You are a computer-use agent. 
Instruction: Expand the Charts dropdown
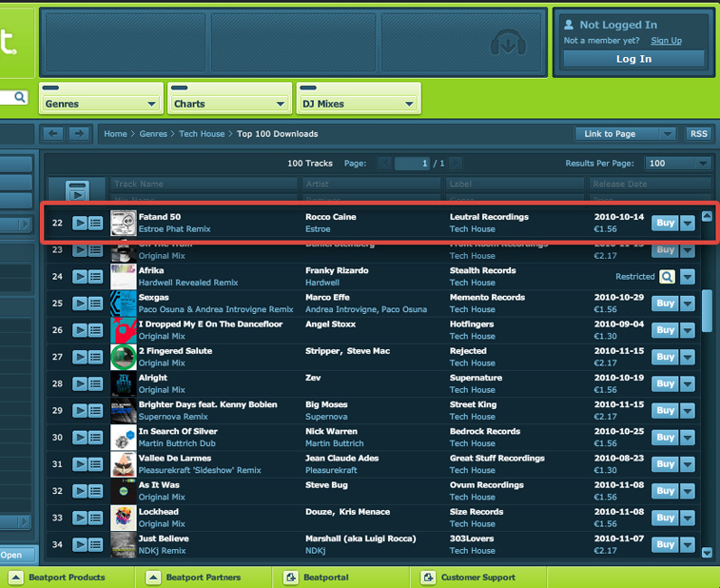pos(229,104)
